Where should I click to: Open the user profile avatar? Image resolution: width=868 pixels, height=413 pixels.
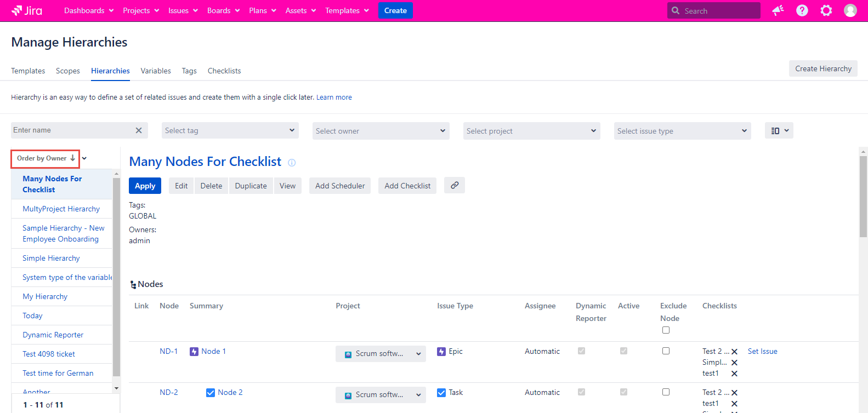[x=850, y=10]
